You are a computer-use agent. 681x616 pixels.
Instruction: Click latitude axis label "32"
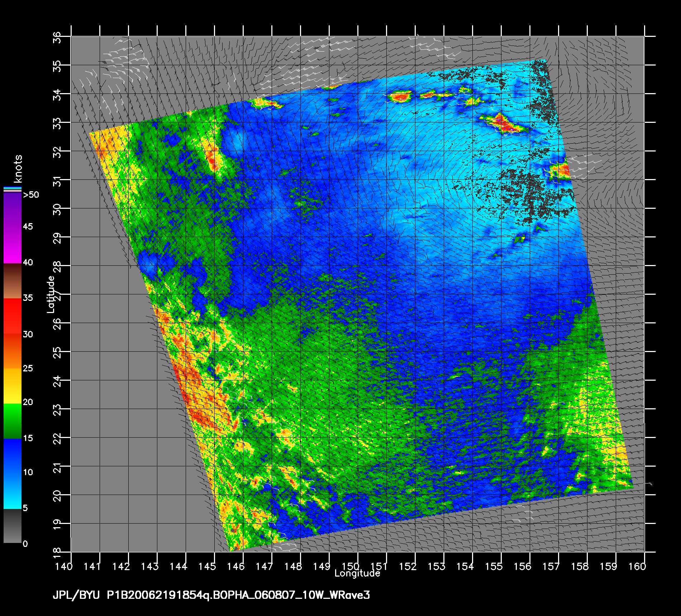tap(57, 151)
